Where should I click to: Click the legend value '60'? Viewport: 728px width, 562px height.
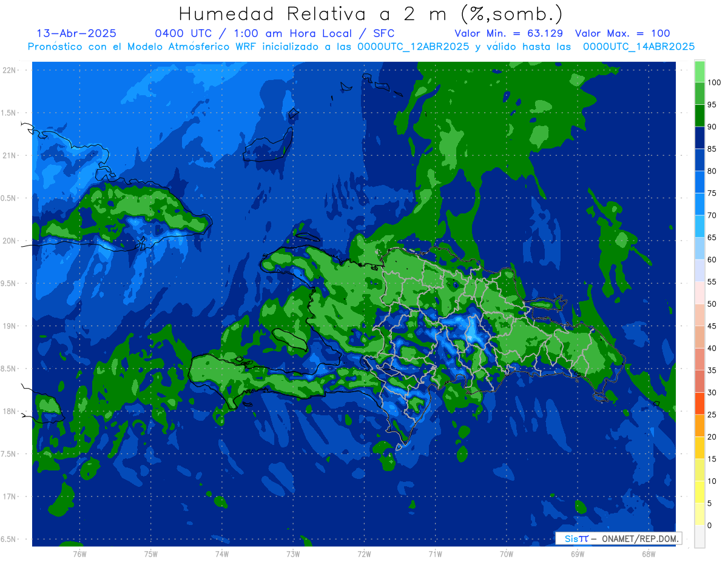tap(712, 259)
